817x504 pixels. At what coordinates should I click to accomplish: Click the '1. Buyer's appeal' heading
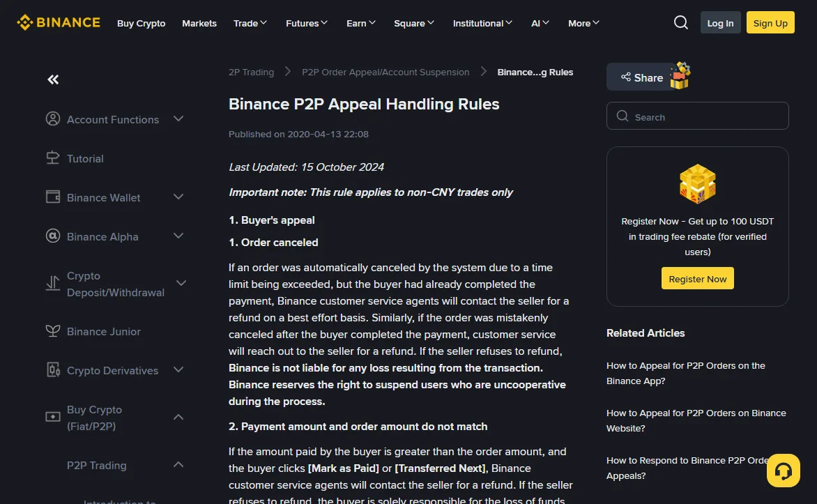tap(271, 220)
